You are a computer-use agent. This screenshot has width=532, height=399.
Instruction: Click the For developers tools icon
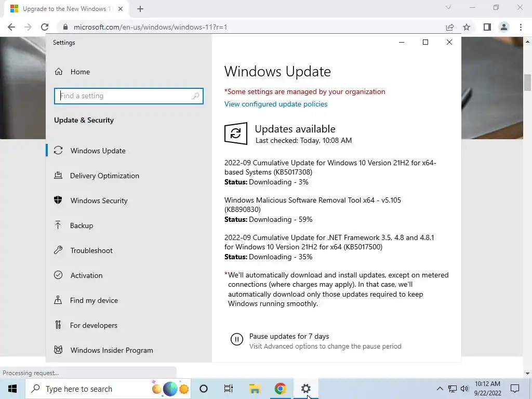click(58, 325)
